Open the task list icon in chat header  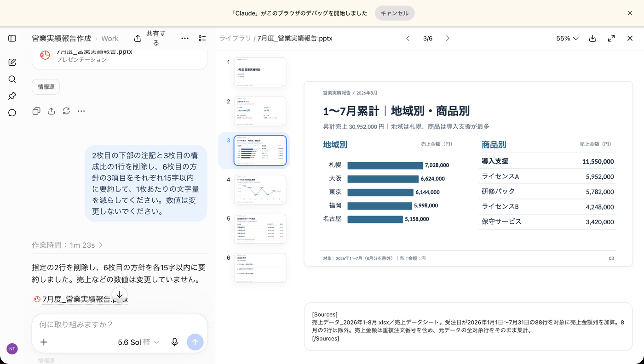point(202,38)
